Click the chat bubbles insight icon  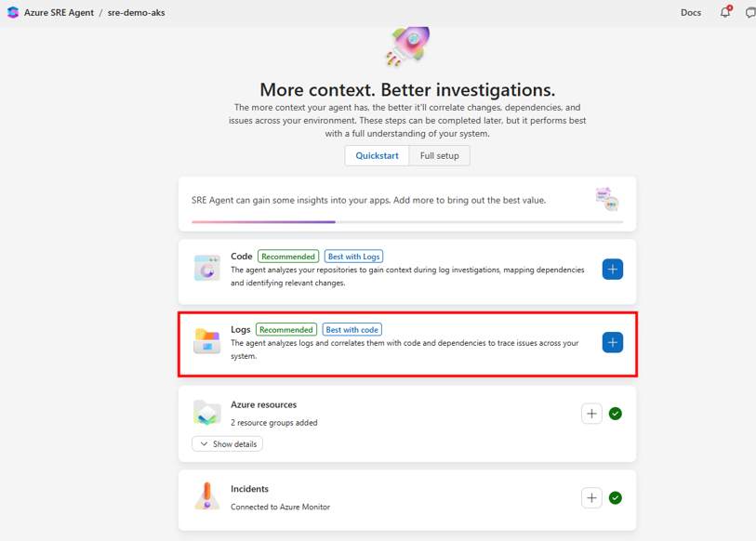point(607,199)
